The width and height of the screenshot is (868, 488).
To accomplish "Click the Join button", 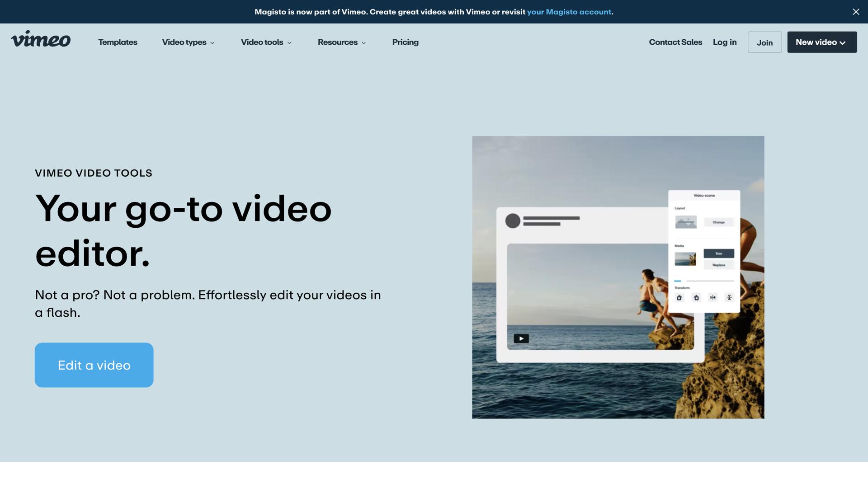I will coord(764,42).
